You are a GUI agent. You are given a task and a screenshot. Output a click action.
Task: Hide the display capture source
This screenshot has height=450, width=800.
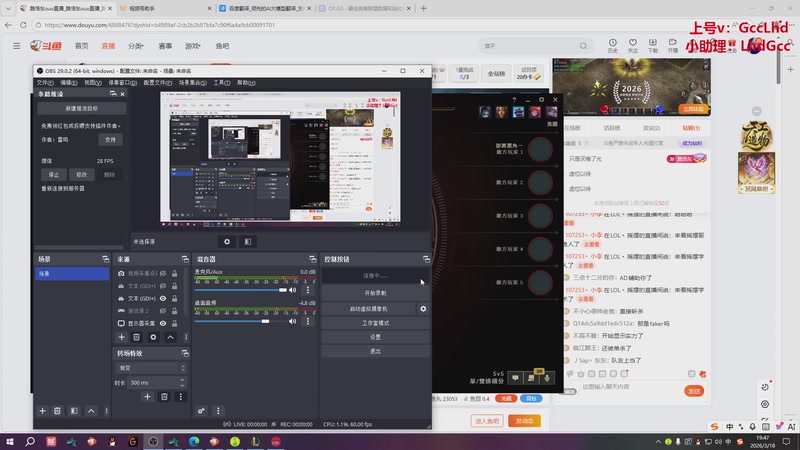[x=163, y=323]
